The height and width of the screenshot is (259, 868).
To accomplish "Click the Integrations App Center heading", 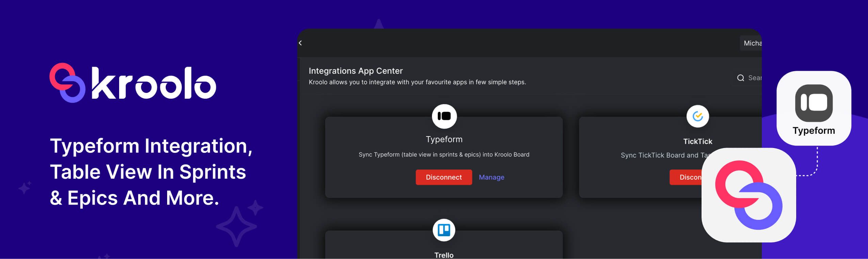I will [355, 71].
